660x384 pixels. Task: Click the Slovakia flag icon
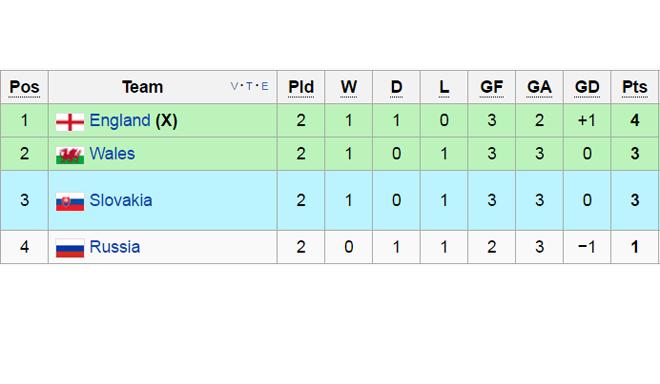[70, 202]
